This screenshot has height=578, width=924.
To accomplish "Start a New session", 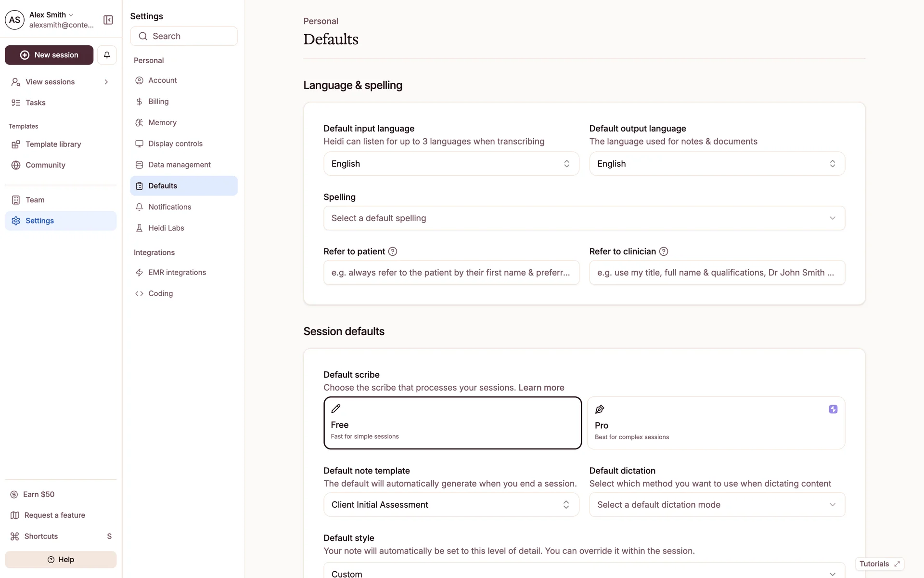I will click(x=49, y=55).
